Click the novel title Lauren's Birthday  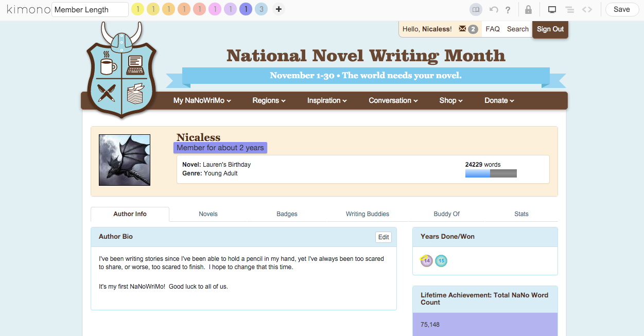click(x=227, y=165)
